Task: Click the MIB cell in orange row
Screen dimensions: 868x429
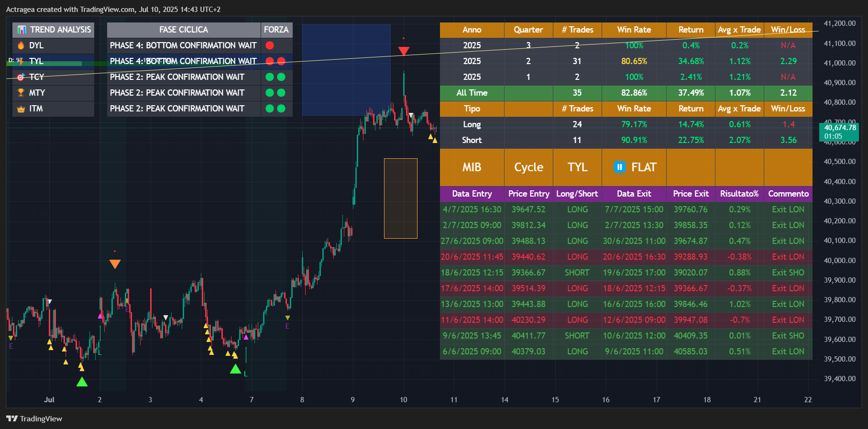Action: [472, 167]
